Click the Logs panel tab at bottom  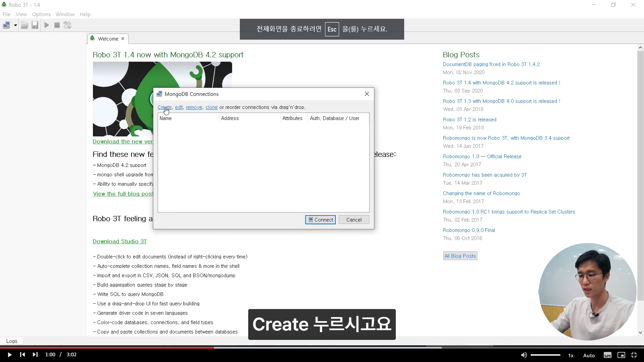tap(12, 341)
